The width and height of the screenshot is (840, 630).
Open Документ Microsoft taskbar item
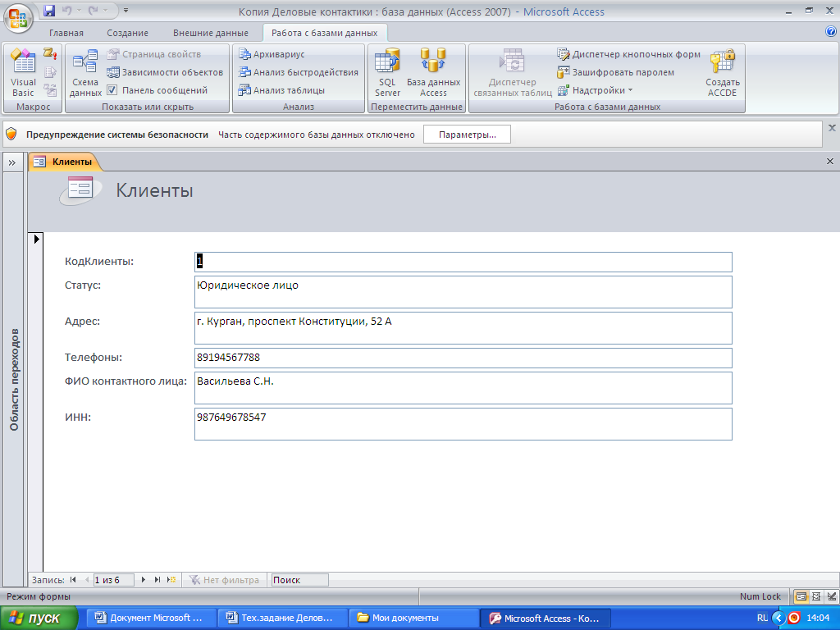pyautogui.click(x=152, y=618)
